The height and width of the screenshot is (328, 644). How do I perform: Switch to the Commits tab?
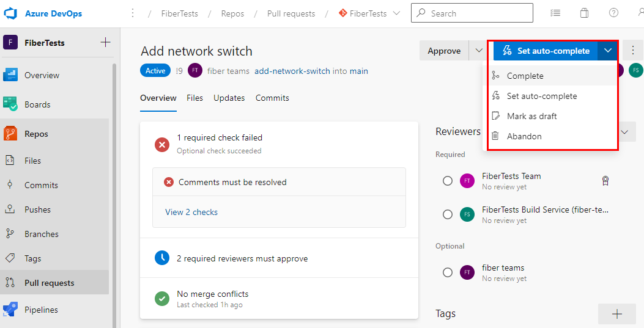[272, 98]
